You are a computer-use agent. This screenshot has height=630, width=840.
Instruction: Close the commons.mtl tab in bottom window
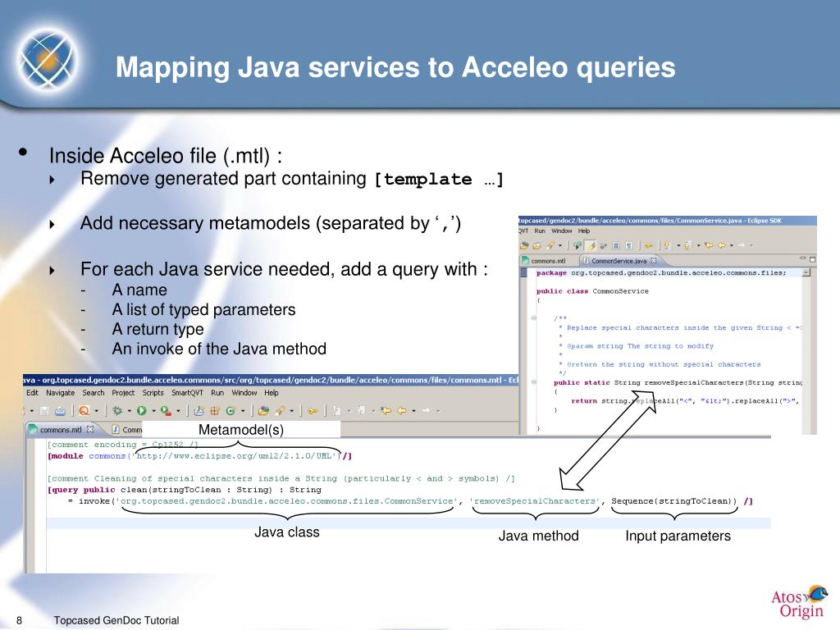(90, 429)
